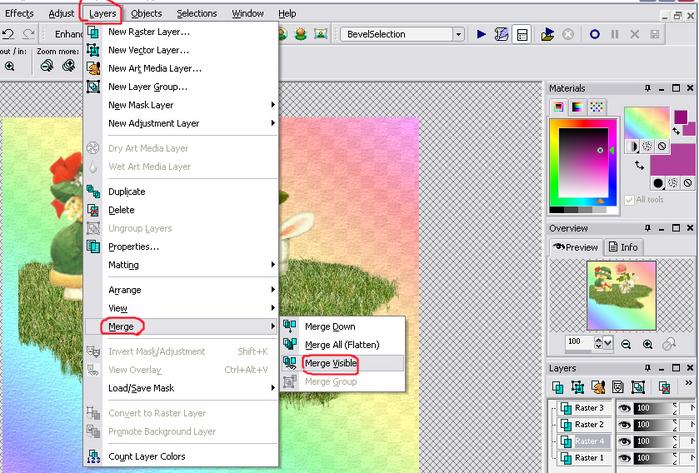The width and height of the screenshot is (699, 473).
Task: Click foreground texture button in Materials
Action: (647, 146)
